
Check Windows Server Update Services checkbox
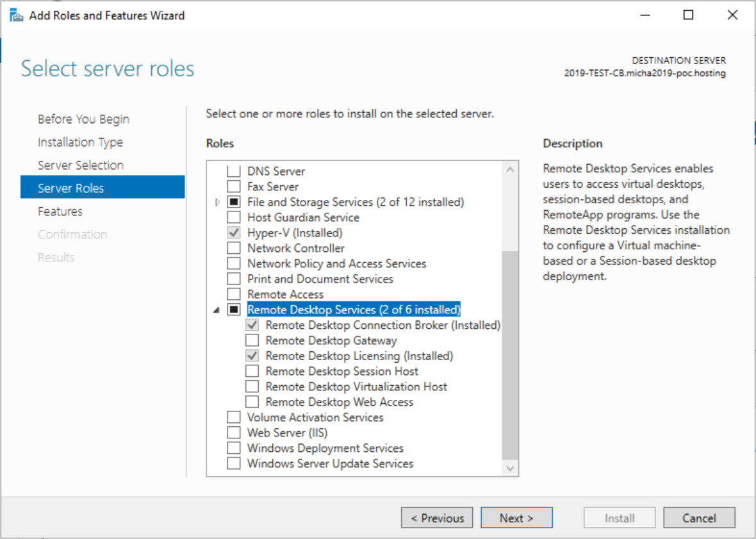coord(234,463)
